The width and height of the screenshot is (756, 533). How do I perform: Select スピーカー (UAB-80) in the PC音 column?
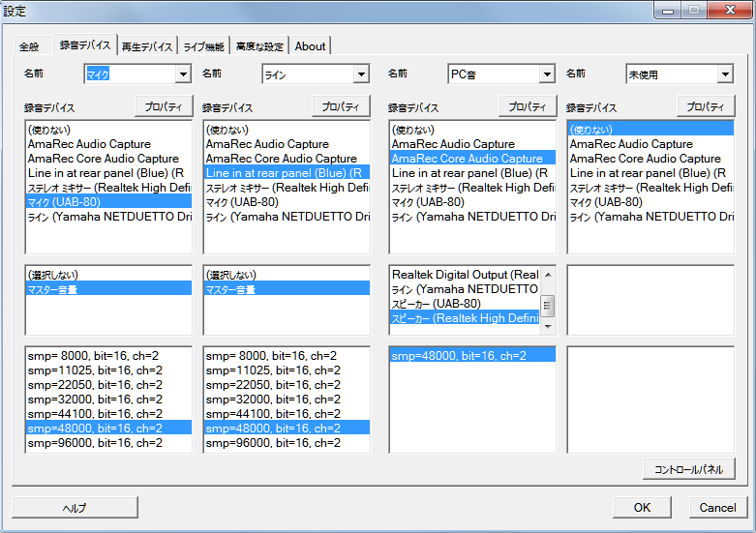coord(465,304)
